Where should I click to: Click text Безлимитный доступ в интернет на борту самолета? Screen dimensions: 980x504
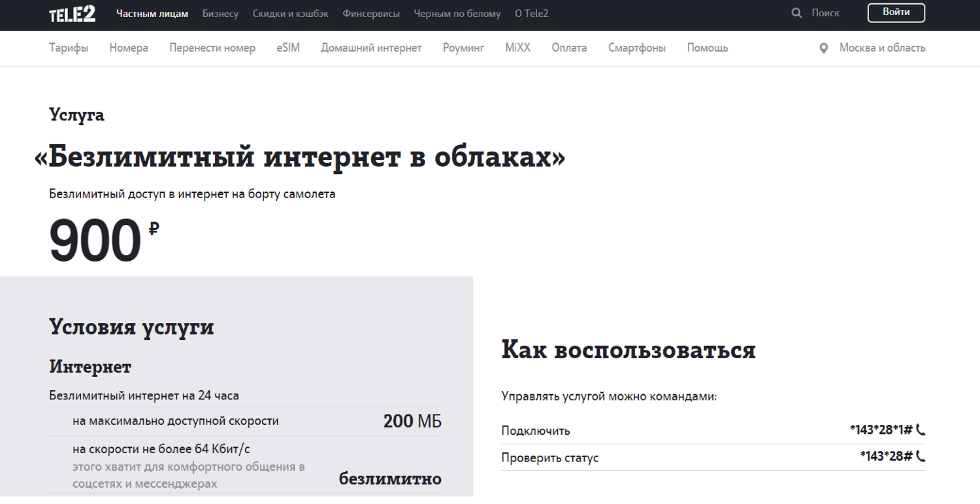coord(192,194)
